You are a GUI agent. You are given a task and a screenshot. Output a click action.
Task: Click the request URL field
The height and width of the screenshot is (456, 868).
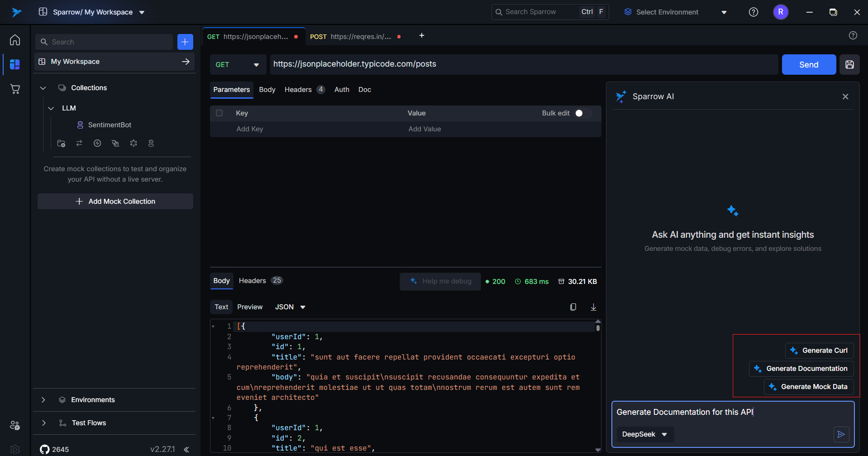tap(524, 64)
